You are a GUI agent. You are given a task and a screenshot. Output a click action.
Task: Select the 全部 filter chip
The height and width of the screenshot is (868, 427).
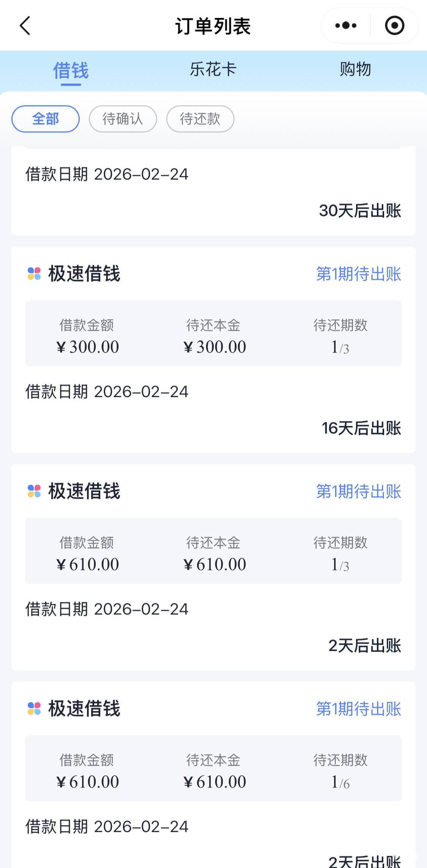click(46, 119)
